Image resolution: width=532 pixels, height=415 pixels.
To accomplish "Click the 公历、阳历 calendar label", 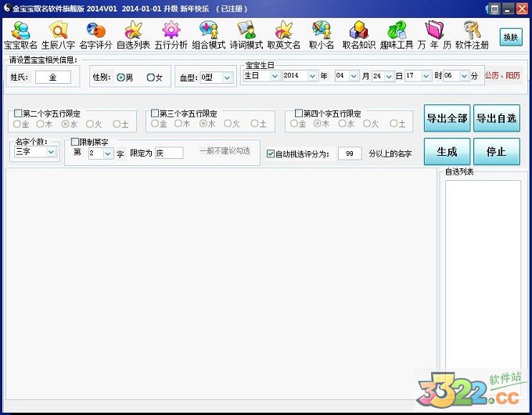I will [502, 75].
